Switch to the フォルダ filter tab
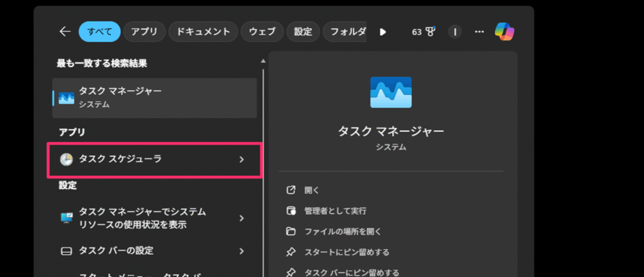Viewport: 644px width, 277px height. (x=345, y=31)
